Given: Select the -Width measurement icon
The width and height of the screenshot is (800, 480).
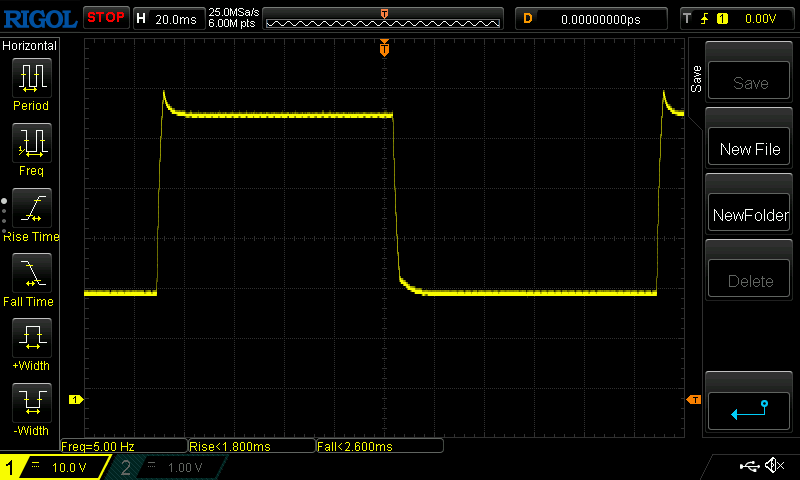Looking at the screenshot, I should tap(32, 402).
